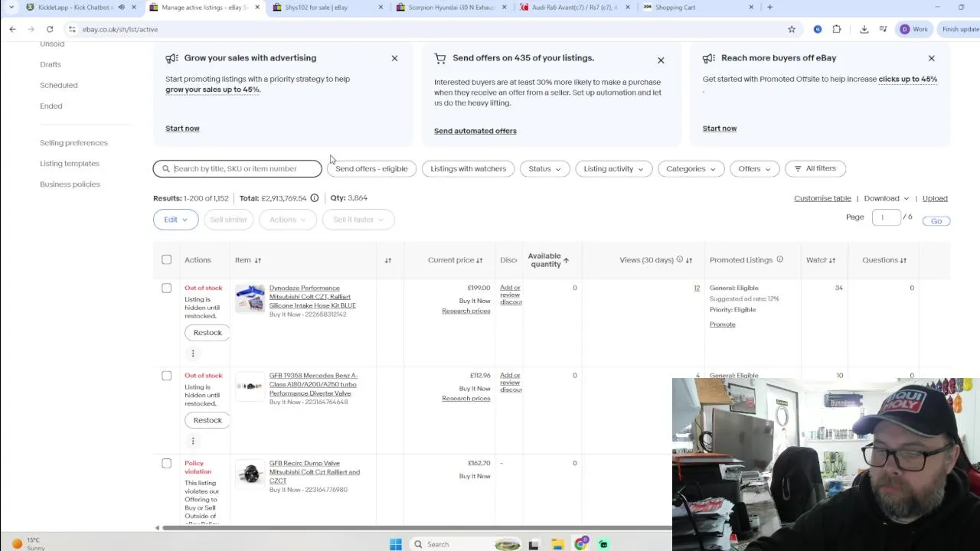Open Customise table link
Image resolution: width=980 pixels, height=551 pixels.
point(822,198)
